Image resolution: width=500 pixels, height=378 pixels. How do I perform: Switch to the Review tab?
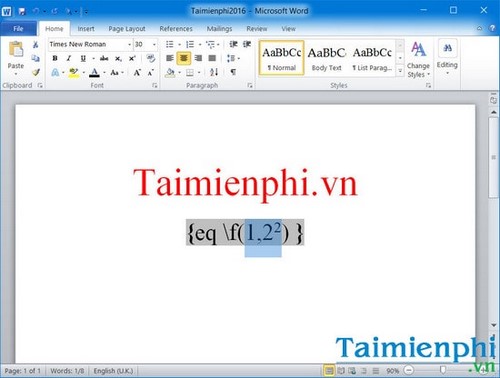coord(257,29)
